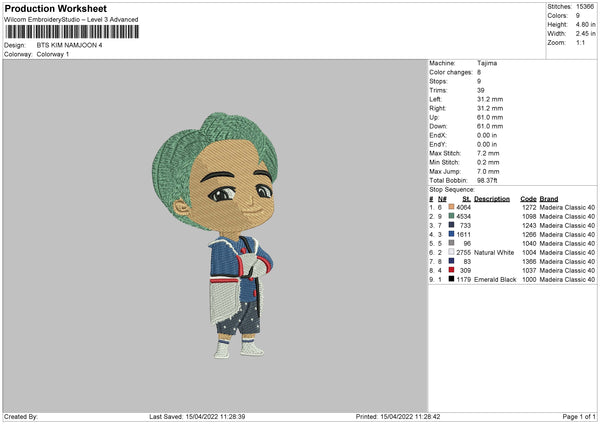Click the Height value 4.80 in
The width and height of the screenshot is (600, 424).
coord(585,24)
